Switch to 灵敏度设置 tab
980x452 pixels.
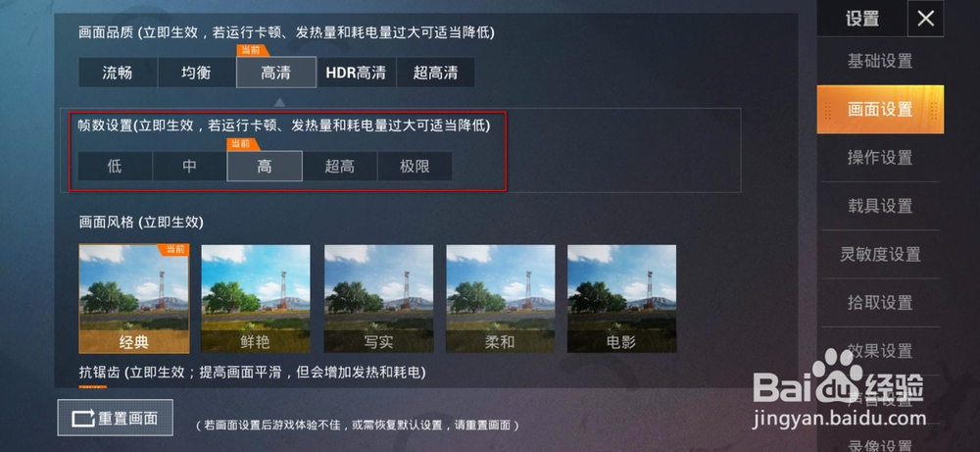click(880, 255)
